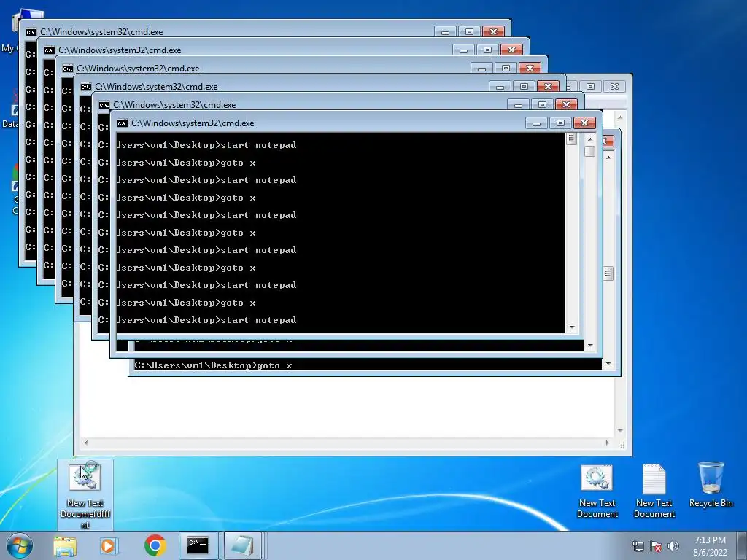The image size is (747, 560).
Task: Minimize the front cmd.exe window
Action: point(536,122)
